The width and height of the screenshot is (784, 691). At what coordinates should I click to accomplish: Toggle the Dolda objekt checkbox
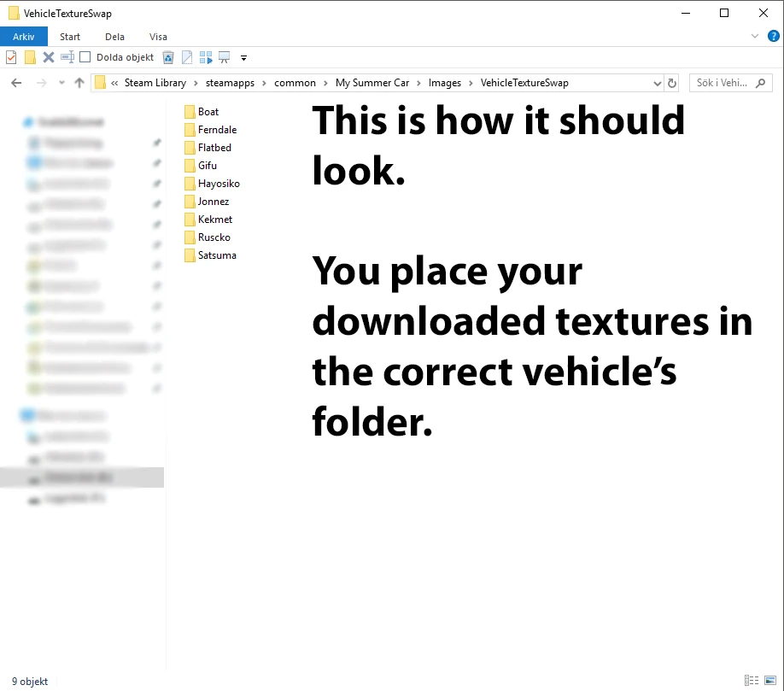[85, 57]
